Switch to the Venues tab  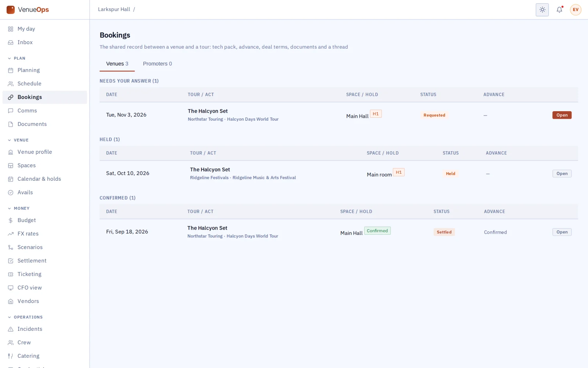pyautogui.click(x=117, y=64)
